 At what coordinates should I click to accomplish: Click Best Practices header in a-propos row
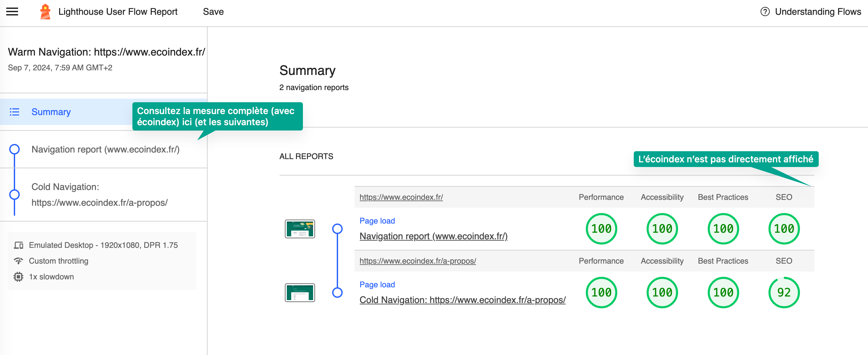pyautogui.click(x=723, y=261)
